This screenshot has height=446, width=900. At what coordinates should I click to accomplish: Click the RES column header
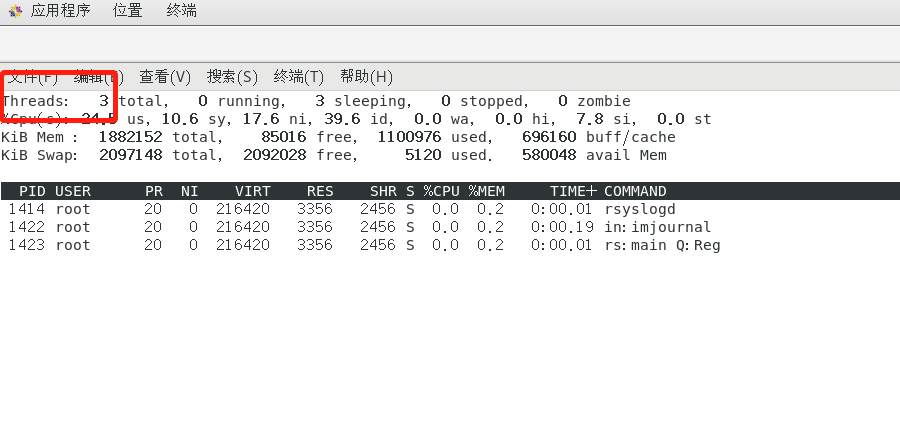point(320,191)
